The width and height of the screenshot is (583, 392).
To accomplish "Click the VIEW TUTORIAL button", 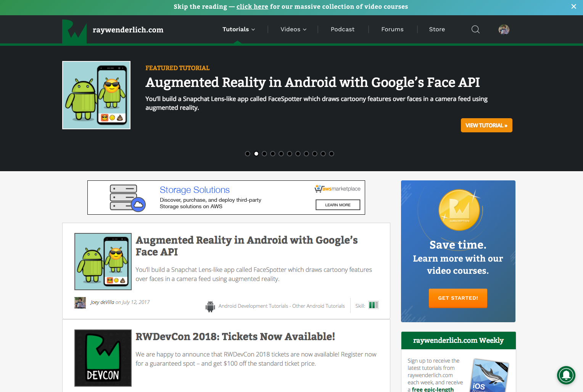I will click(486, 125).
